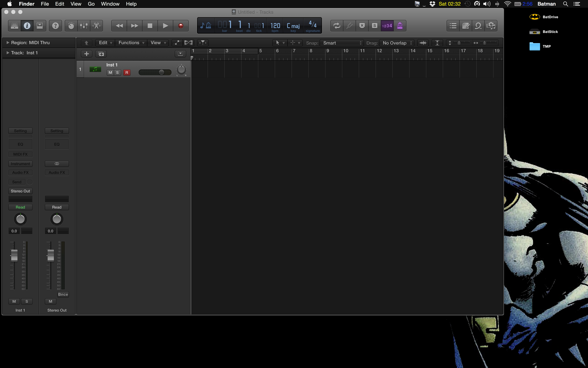Toggle the Solo mode S button
588x368 pixels.
click(x=375, y=26)
